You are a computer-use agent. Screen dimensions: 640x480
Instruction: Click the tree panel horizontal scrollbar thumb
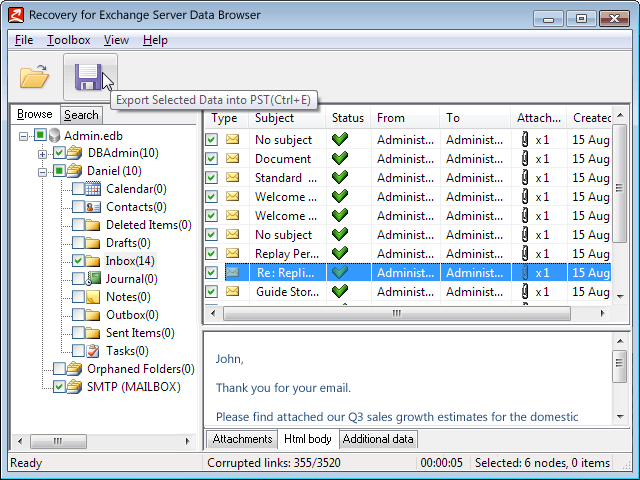point(58,441)
